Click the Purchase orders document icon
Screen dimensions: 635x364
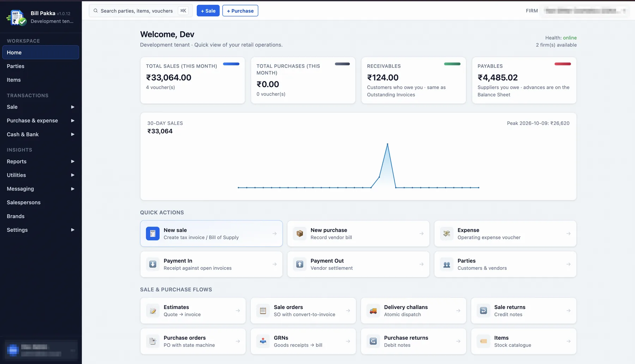(153, 341)
